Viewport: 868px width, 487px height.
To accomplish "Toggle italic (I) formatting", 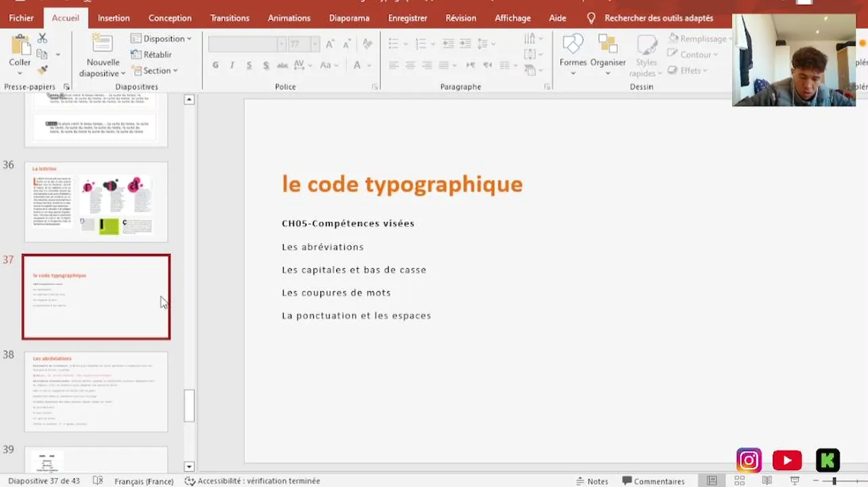I will 232,66.
